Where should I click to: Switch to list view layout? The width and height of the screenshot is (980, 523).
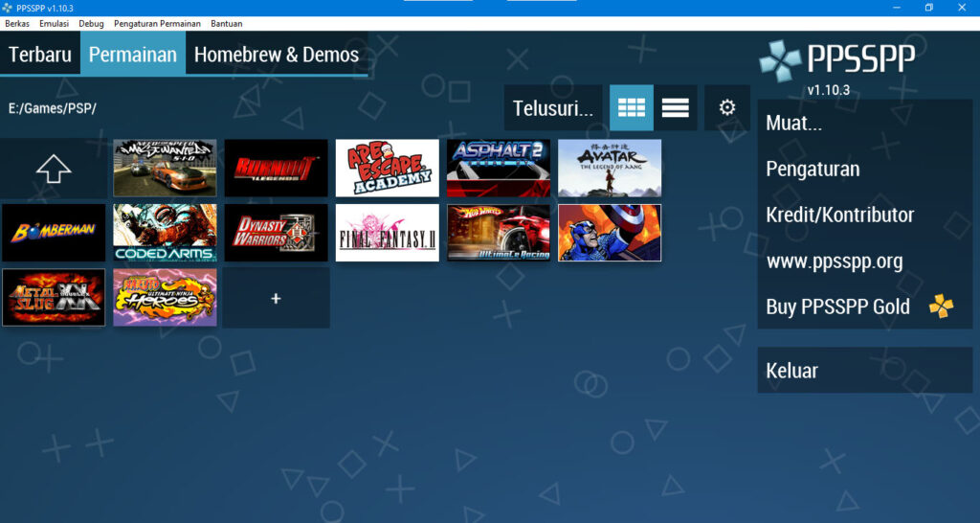click(676, 107)
